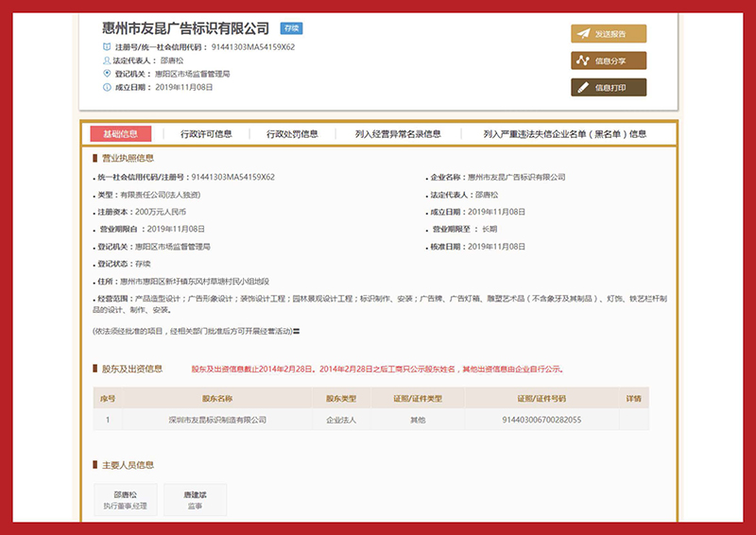
Task: Select the 基础信息 tab
Action: click(120, 134)
